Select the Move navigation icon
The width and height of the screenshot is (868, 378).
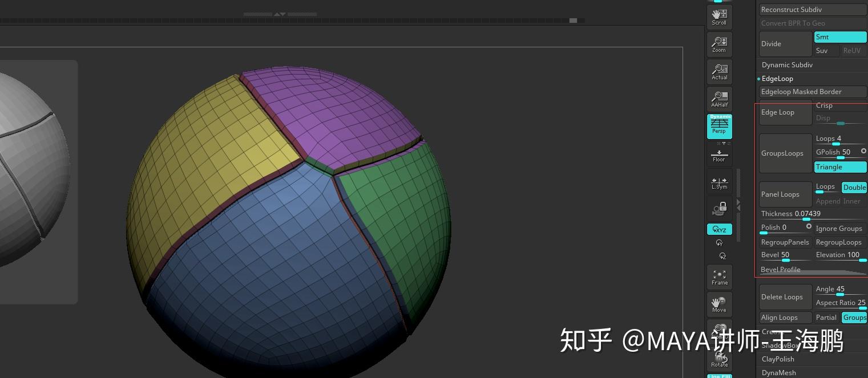click(718, 304)
